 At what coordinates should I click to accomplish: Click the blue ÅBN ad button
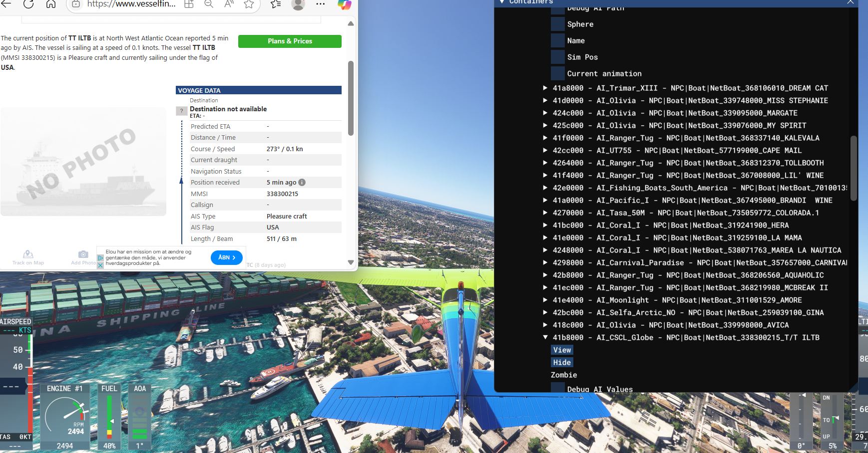pos(227,257)
